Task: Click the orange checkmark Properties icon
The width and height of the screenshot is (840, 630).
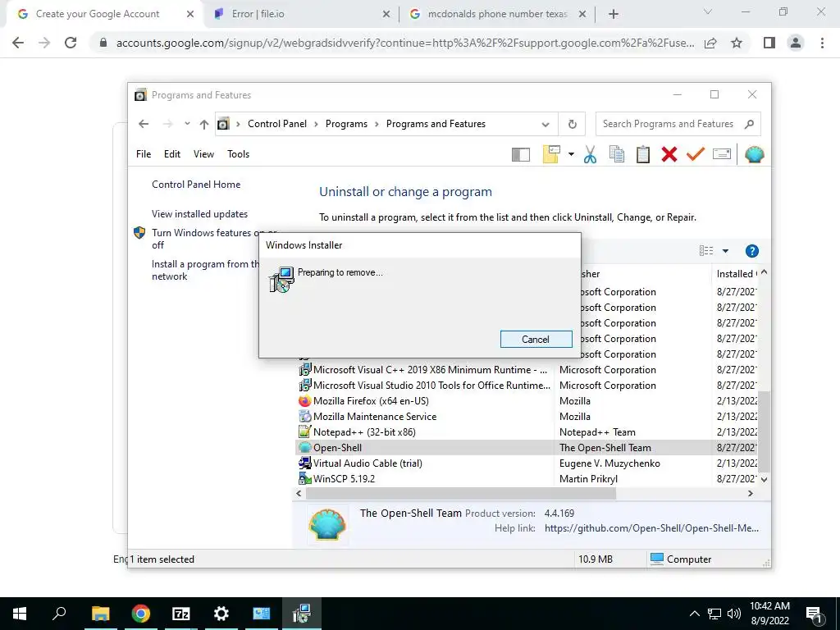Action: [x=696, y=154]
